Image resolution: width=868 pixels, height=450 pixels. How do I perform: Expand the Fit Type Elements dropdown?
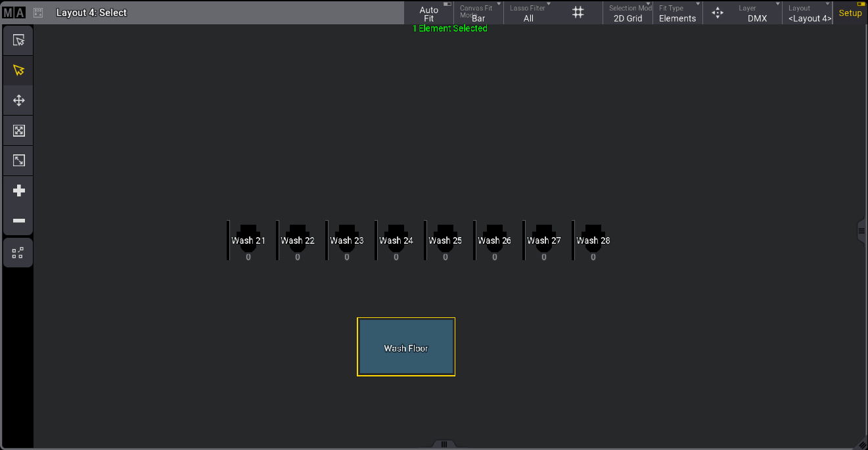[677, 14]
